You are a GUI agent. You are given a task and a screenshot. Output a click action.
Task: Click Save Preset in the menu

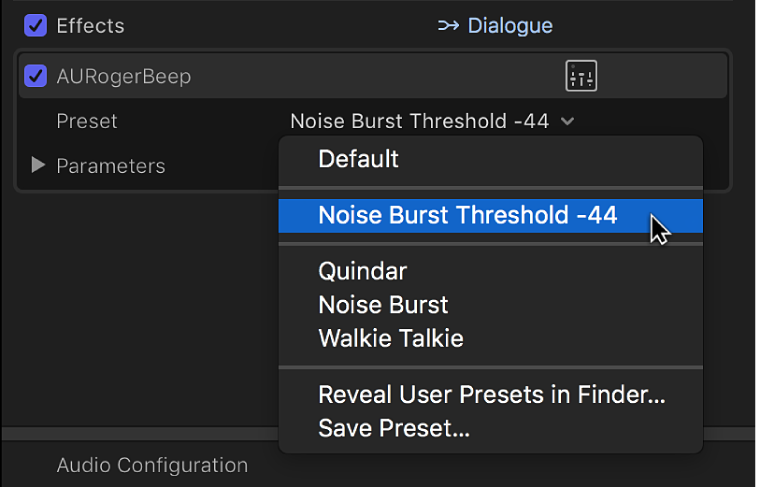pos(394,429)
